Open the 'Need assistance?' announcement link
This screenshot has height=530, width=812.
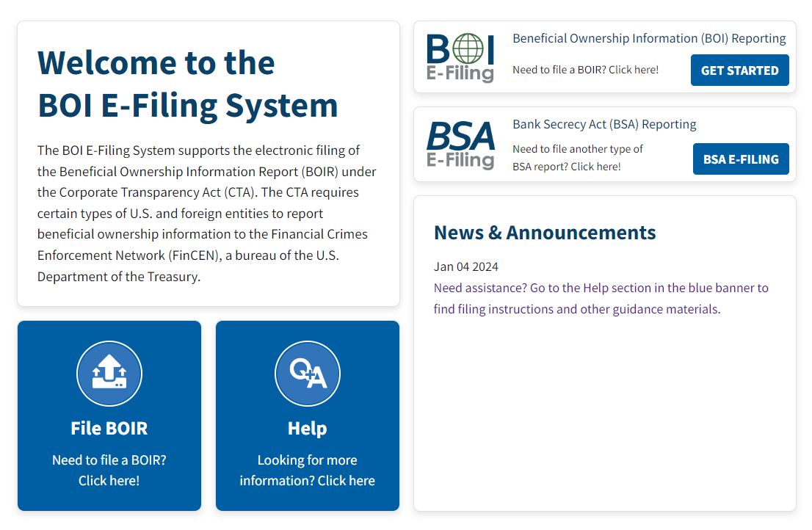click(x=601, y=298)
